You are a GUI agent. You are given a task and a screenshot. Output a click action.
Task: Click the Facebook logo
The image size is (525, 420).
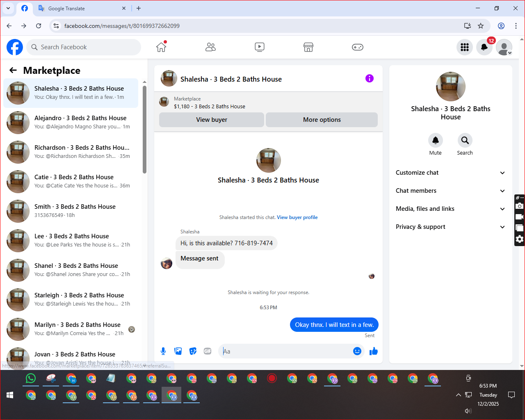coord(15,47)
